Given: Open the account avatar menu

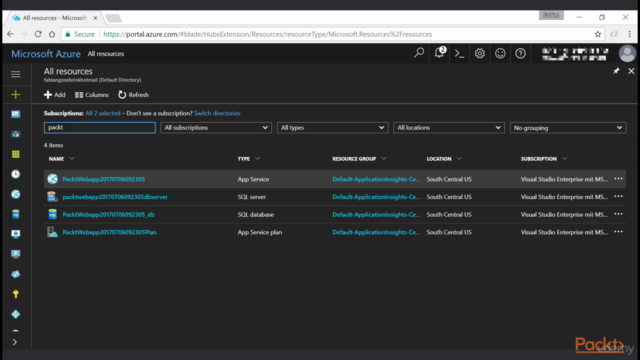Looking at the screenshot, I should pyautogui.click(x=627, y=53).
